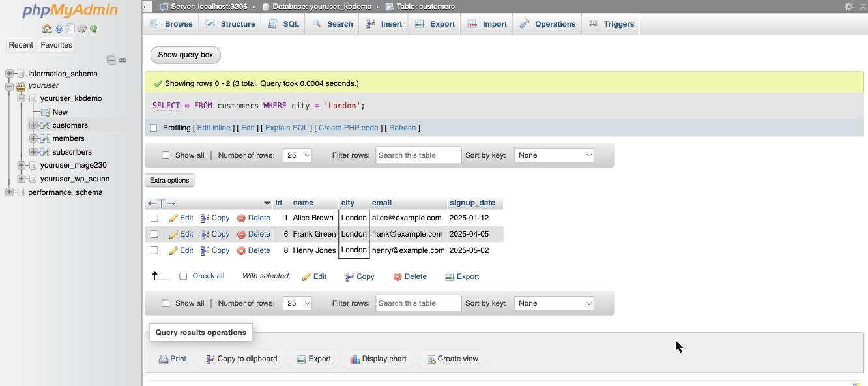This screenshot has height=386, width=868.
Task: Open upper Sort by key dropdown
Action: pos(554,155)
